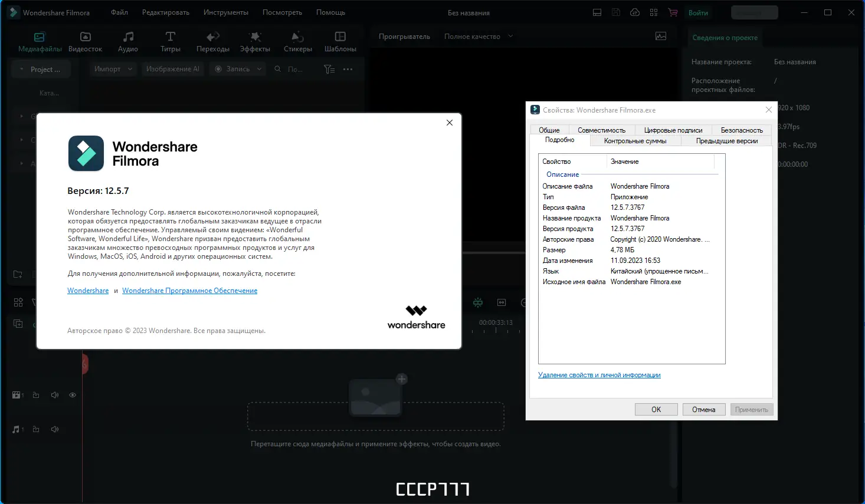Open the Посмотреть menu
Image resolution: width=865 pixels, height=504 pixels.
(x=282, y=12)
